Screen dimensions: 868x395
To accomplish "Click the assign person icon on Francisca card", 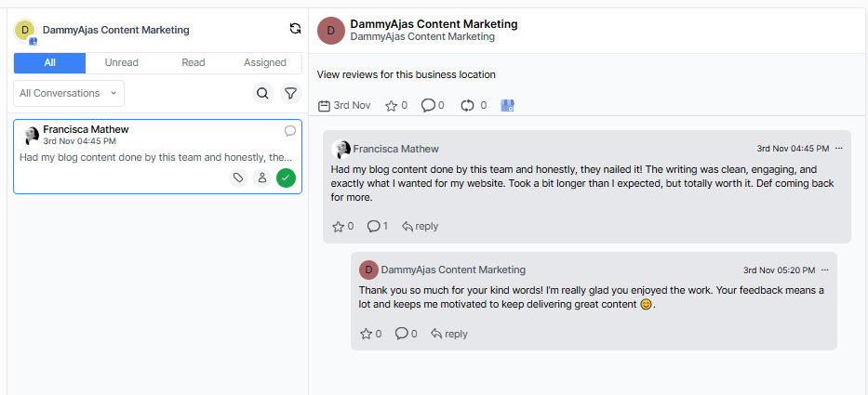I will (x=261, y=178).
